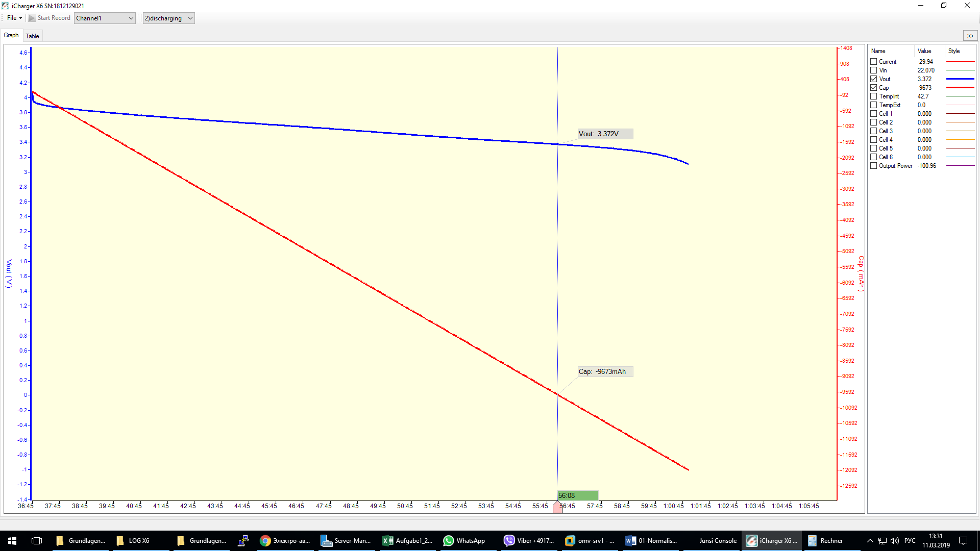Open the Chrome taskbar icon
The image size is (980, 551).
265,541
